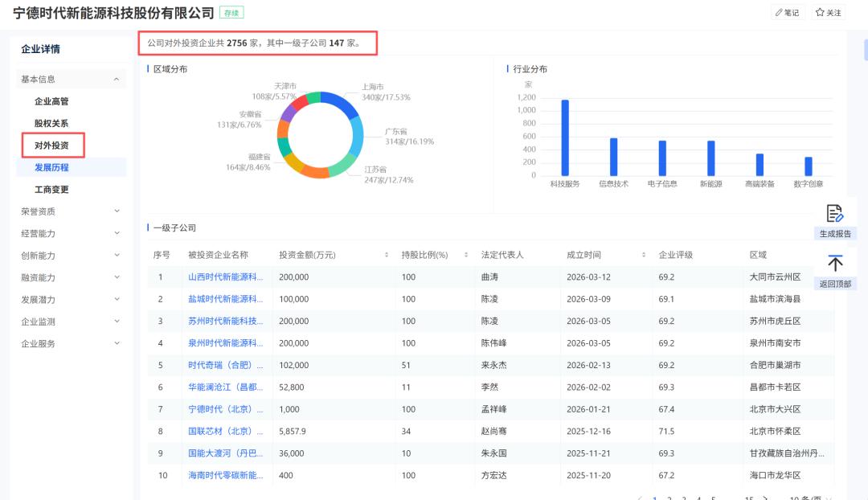This screenshot has width=868, height=500.
Task: Click region cell 大同市云州区
Action: [x=775, y=277]
